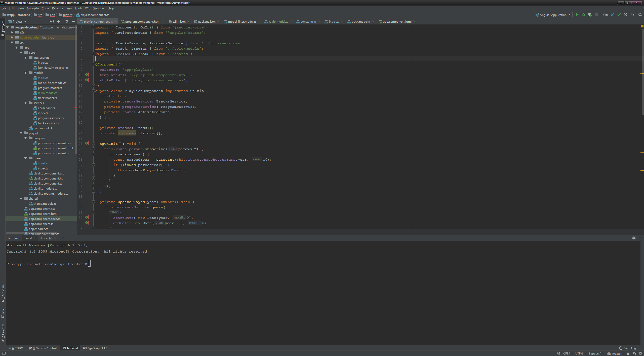The height and width of the screenshot is (356, 644).
Task: Click the locate-file crosshair icon in Project panel
Action: (52, 21)
